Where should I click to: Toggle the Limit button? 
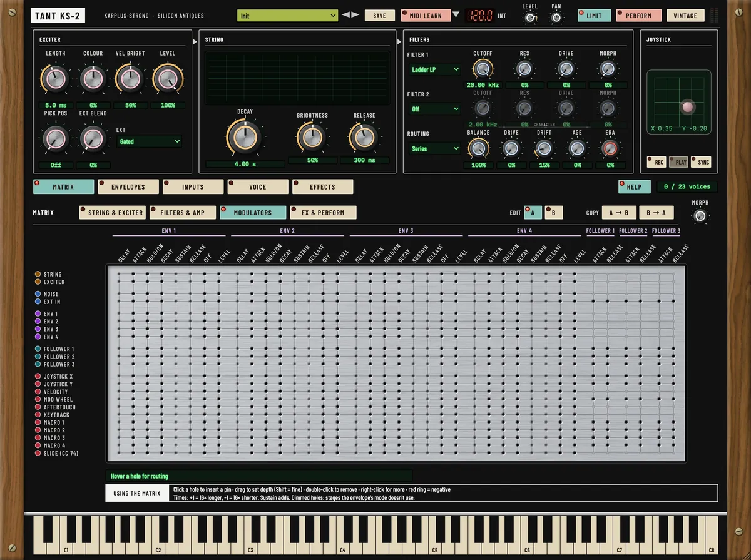pos(594,15)
